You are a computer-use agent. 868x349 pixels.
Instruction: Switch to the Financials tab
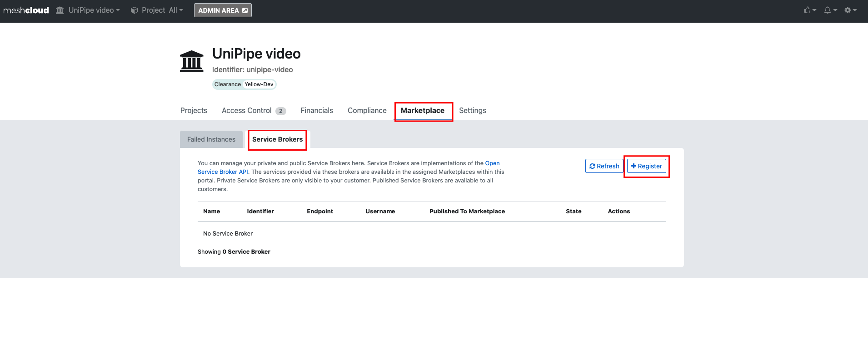point(317,110)
